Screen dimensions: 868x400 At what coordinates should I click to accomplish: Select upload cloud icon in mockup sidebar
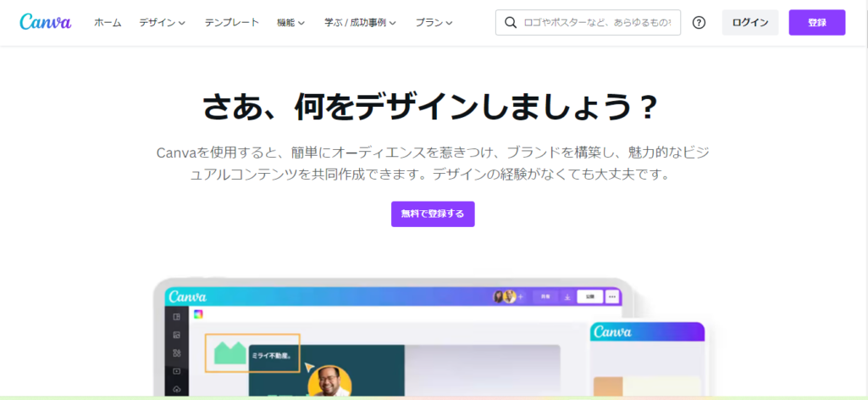click(177, 389)
